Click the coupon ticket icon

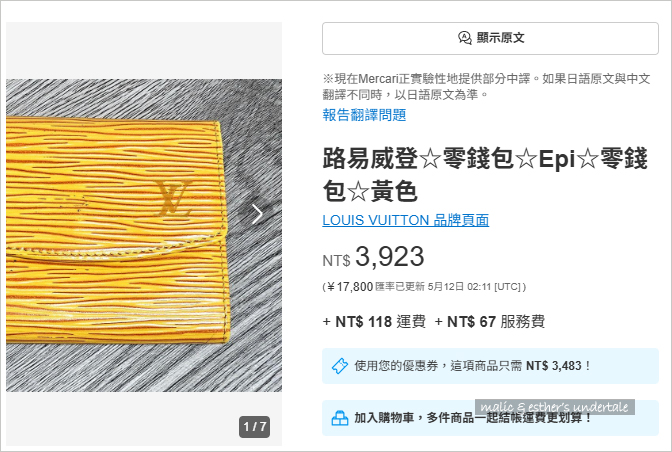pos(340,366)
